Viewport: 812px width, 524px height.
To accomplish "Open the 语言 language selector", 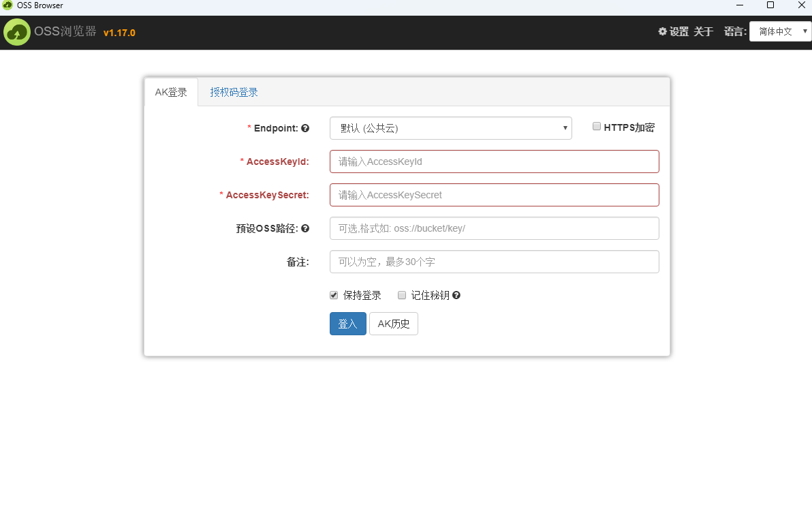I will (779, 31).
